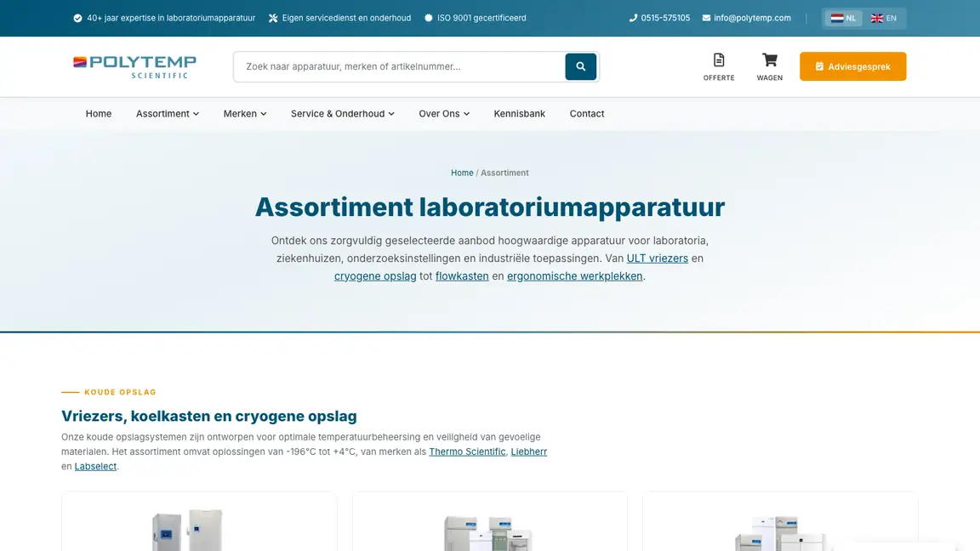
Task: Open the Liebherr brand link
Action: [x=529, y=452]
